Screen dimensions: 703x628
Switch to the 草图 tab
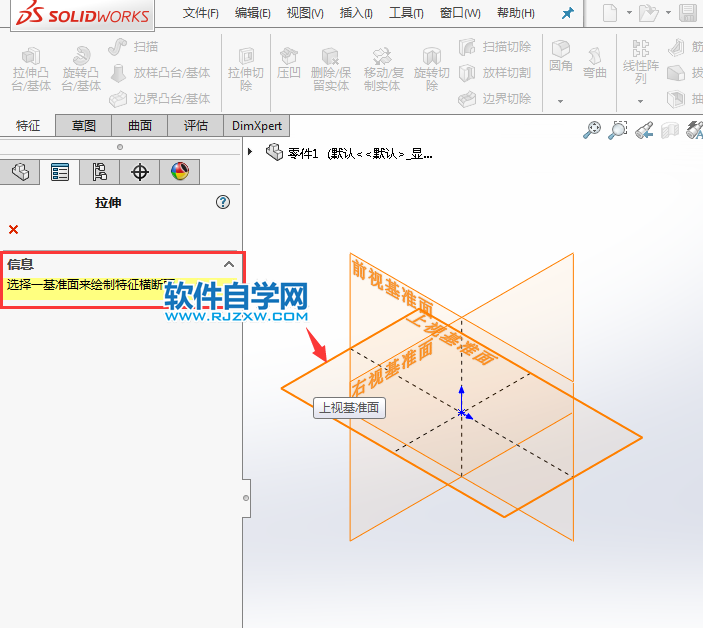point(83,126)
